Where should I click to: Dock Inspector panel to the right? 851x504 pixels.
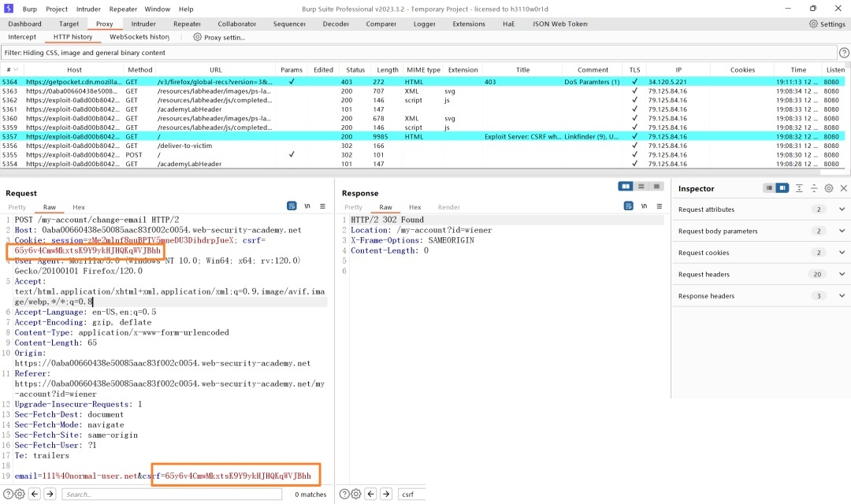pyautogui.click(x=782, y=188)
